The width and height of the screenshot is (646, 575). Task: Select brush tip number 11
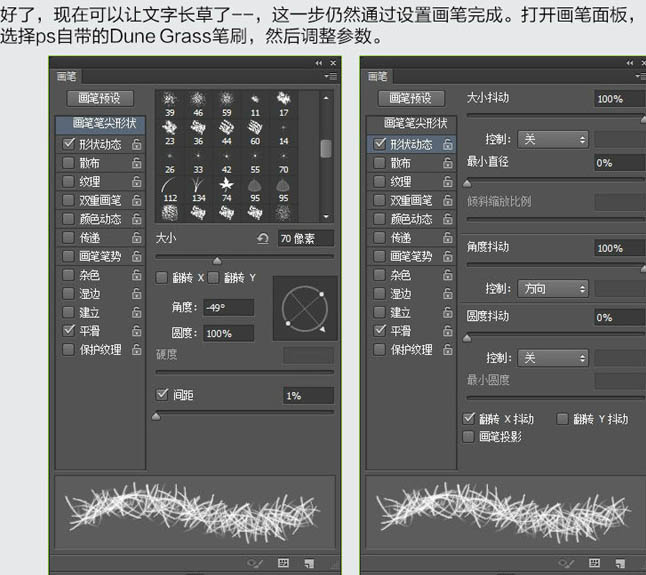pyautogui.click(x=255, y=105)
